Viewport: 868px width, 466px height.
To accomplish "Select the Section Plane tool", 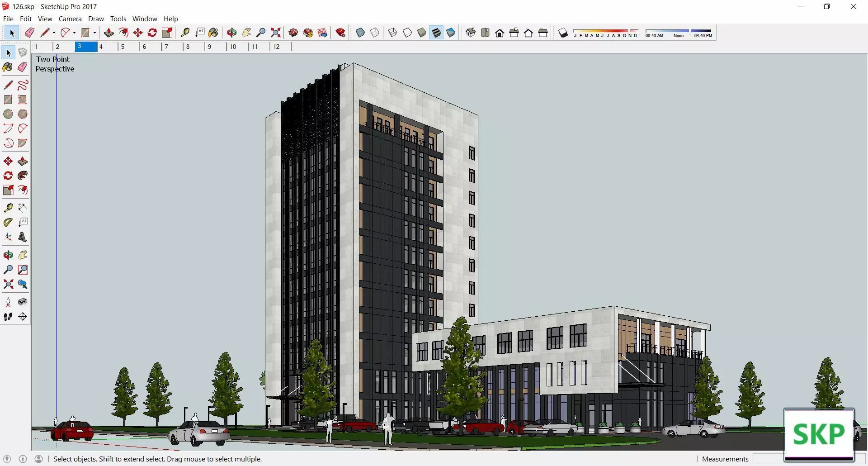I will click(x=23, y=317).
